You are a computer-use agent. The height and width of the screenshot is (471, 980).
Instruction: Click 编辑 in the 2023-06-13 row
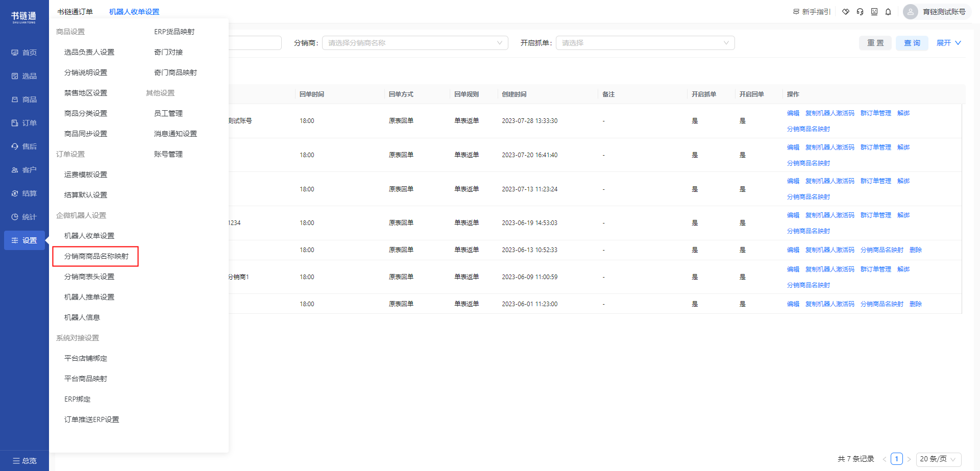pos(793,250)
